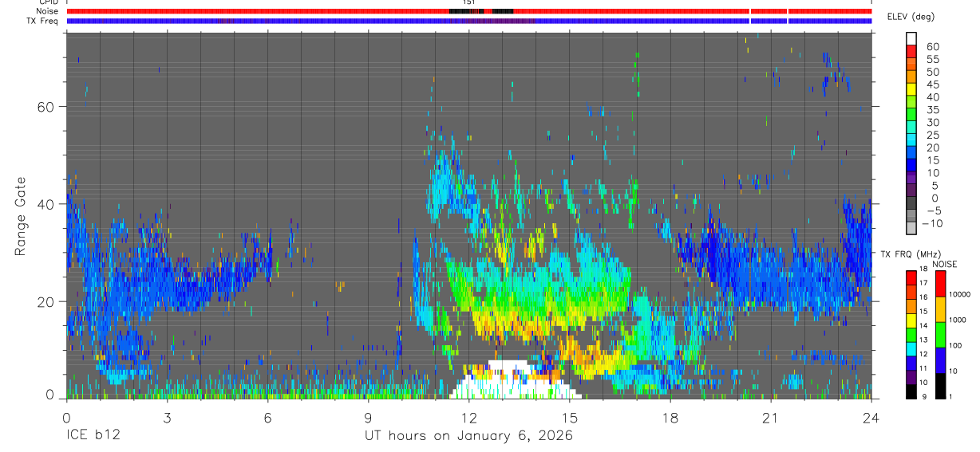Click the '20' tick on the Range Gate axis
This screenshot has width=980, height=452.
[46, 301]
